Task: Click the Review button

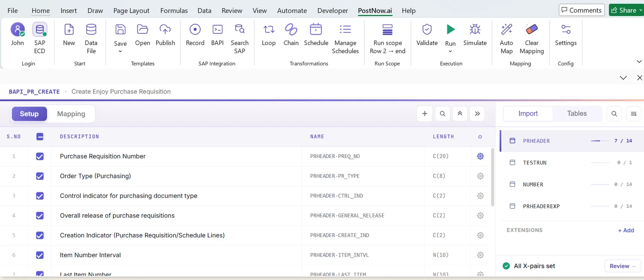Action: coord(623,266)
